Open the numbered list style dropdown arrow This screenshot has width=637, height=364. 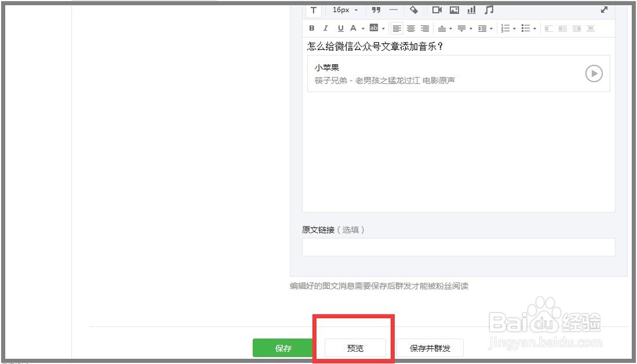514,29
